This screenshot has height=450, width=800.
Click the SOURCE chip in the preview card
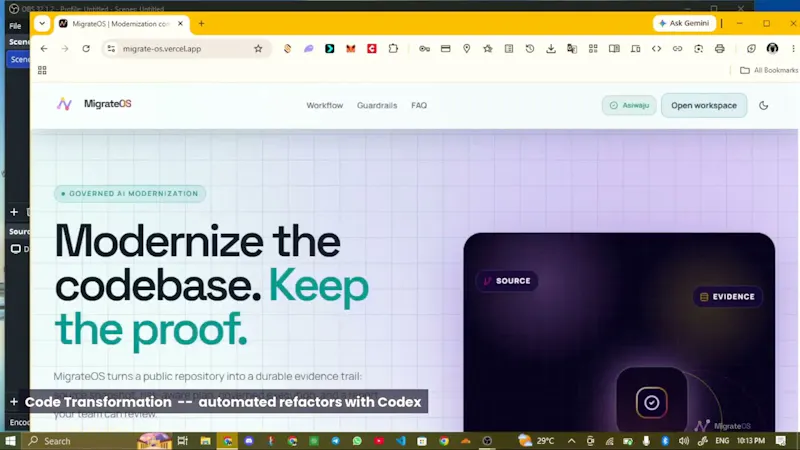[507, 281]
